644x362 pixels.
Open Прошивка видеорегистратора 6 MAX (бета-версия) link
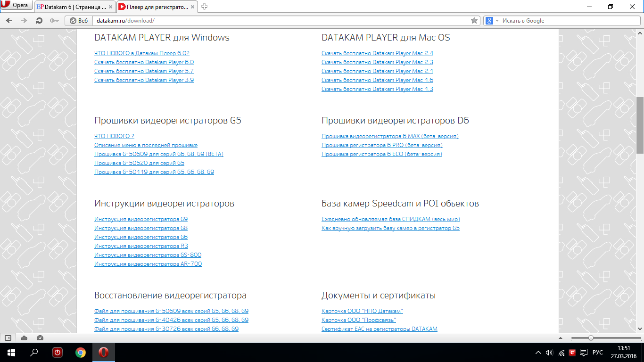coord(390,136)
